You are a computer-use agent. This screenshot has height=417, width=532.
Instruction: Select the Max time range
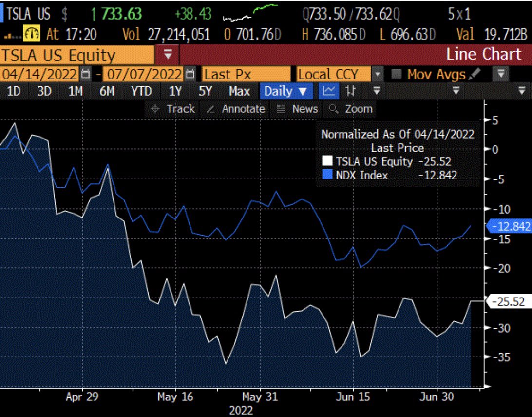click(239, 91)
